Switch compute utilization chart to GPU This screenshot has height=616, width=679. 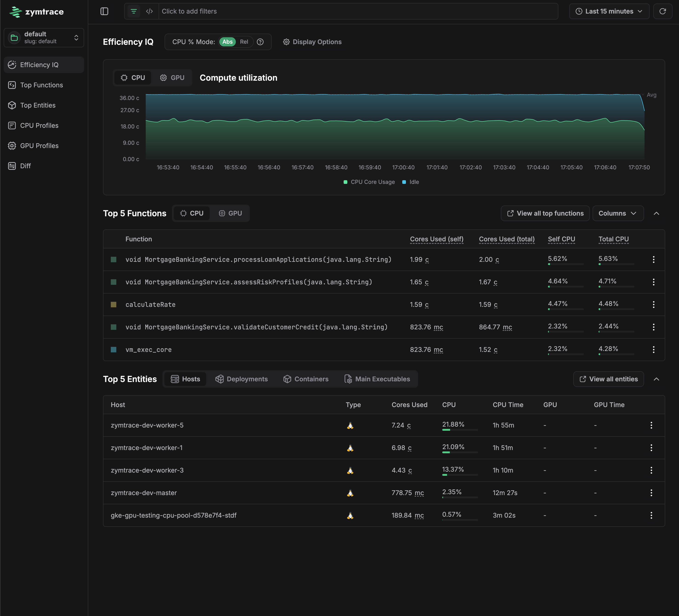coord(172,77)
